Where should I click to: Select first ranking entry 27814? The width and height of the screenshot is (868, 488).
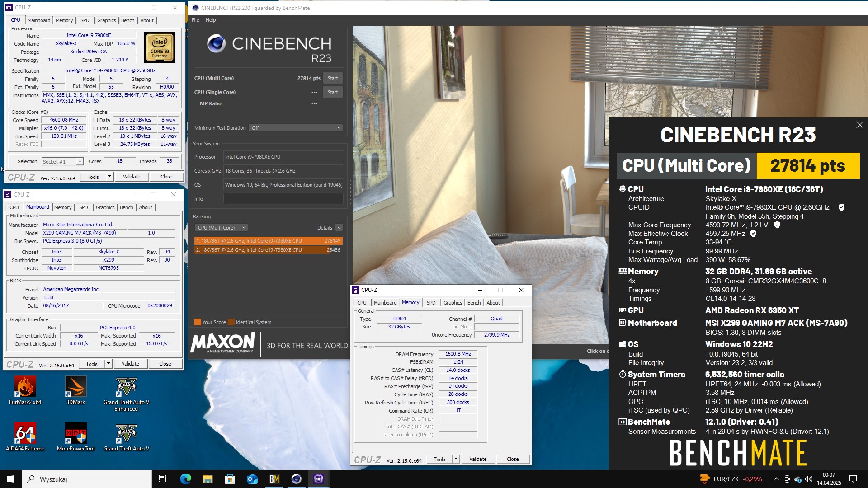tap(268, 241)
